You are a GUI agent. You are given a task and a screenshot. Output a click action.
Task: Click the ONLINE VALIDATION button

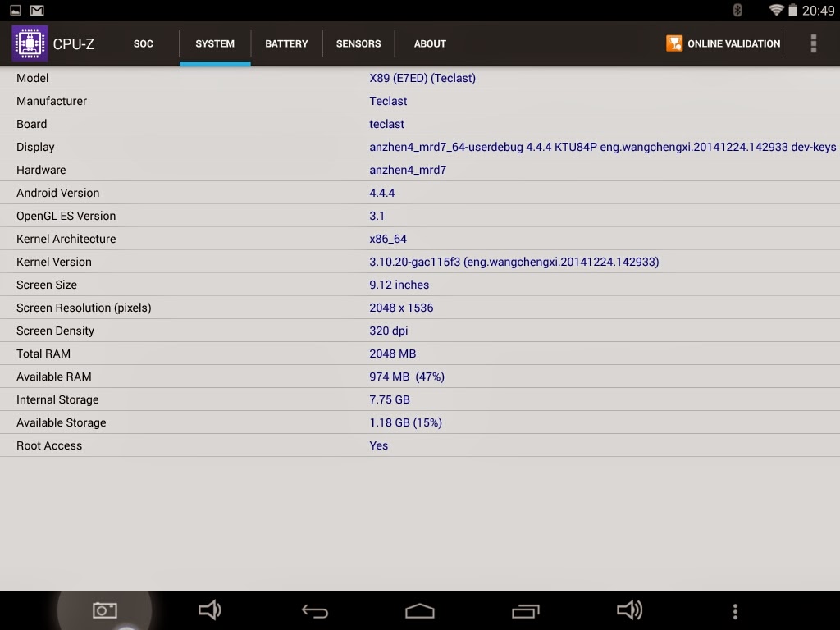724,43
